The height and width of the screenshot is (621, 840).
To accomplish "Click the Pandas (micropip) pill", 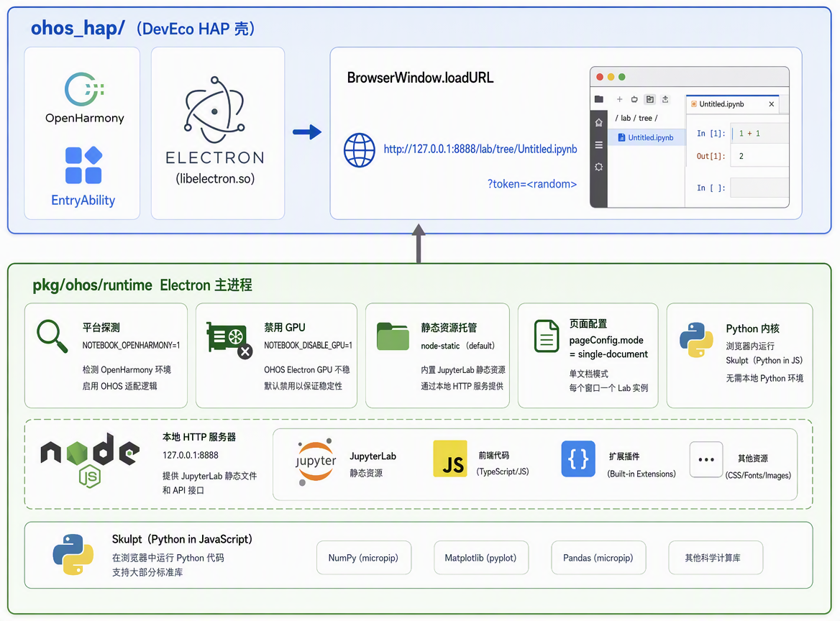I will tap(598, 558).
